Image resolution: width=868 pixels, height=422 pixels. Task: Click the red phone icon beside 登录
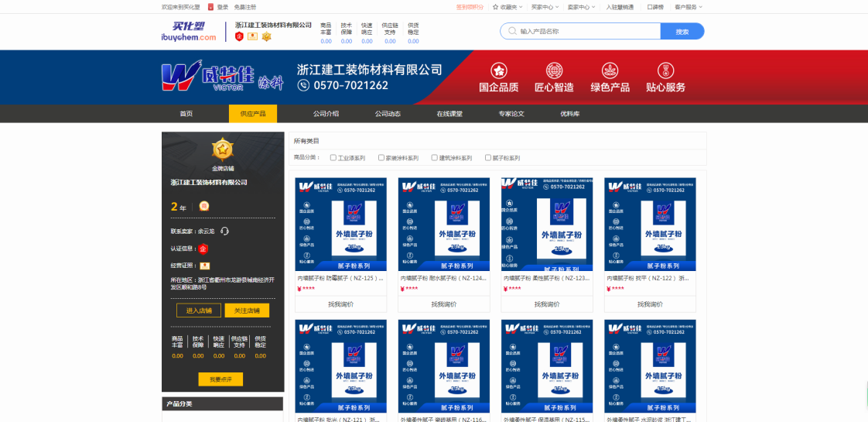coord(210,7)
